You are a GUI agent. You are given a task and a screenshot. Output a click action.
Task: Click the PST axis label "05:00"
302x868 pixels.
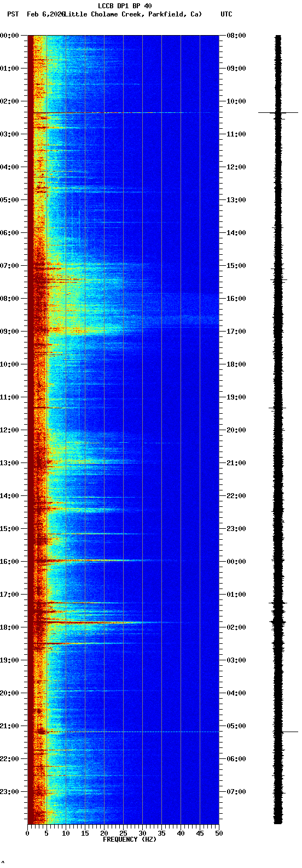click(9, 200)
